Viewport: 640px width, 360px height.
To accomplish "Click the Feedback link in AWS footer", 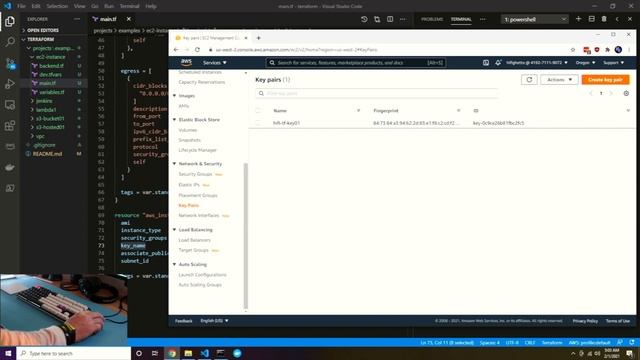I will [x=183, y=321].
